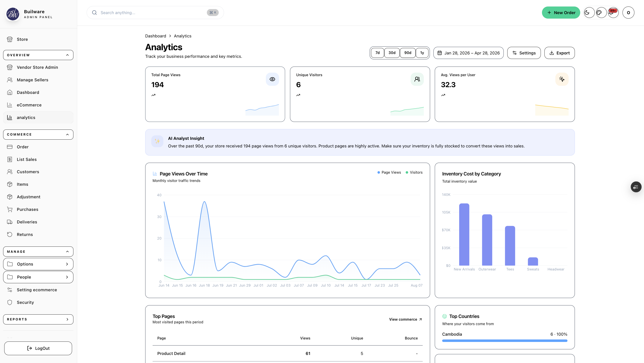Follow the View commerce link
Screen dimensions: 644x363
[405, 319]
